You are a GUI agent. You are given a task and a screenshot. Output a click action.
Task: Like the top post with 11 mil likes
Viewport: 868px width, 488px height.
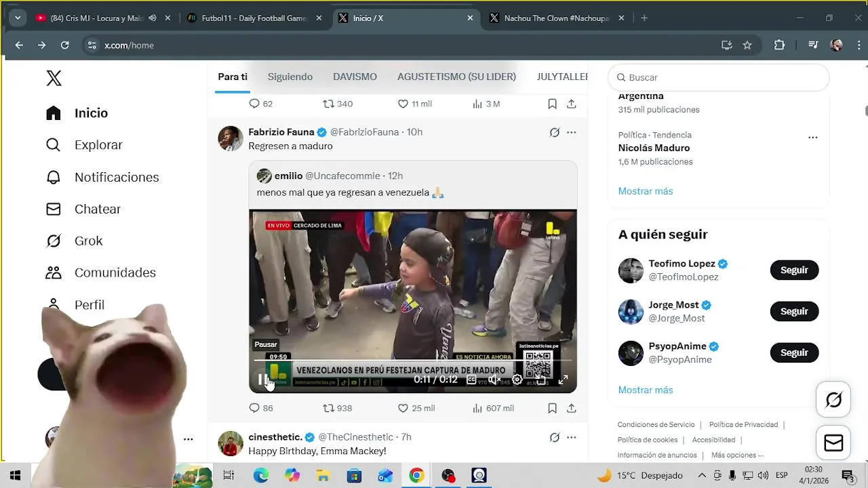(414, 104)
